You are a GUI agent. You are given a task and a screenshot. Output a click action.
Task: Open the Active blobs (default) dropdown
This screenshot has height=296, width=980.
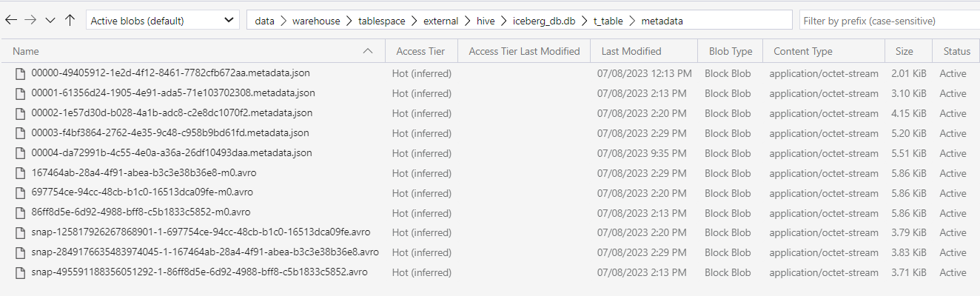click(x=162, y=21)
